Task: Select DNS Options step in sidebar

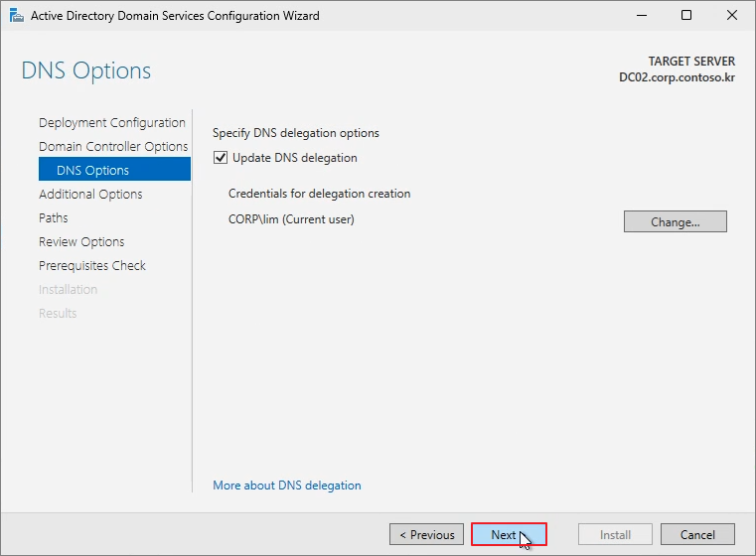Action: pyautogui.click(x=115, y=170)
